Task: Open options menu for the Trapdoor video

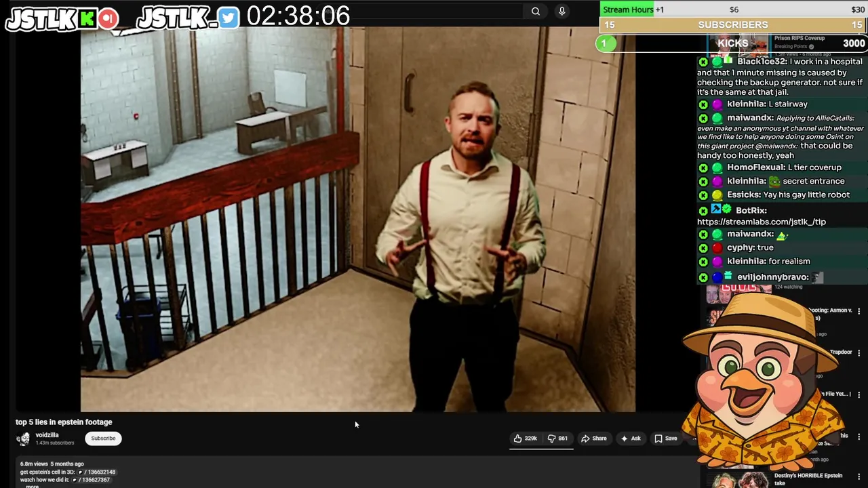Action: [x=859, y=352]
